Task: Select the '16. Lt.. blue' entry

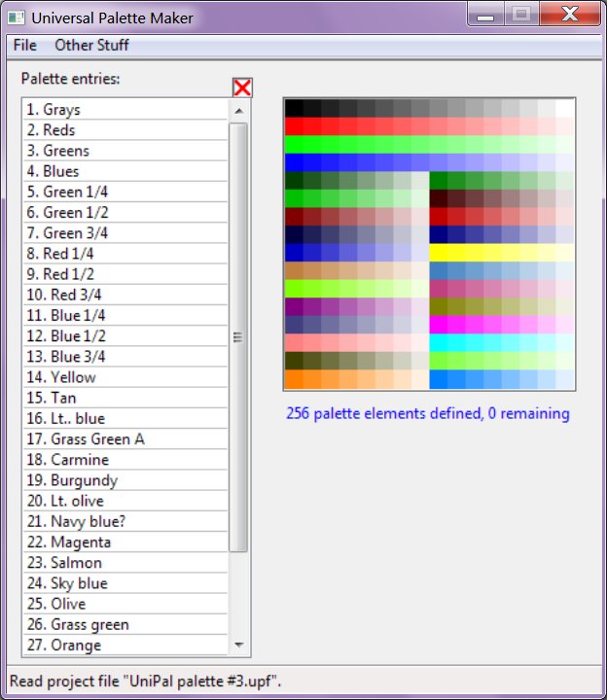Action: (125, 418)
